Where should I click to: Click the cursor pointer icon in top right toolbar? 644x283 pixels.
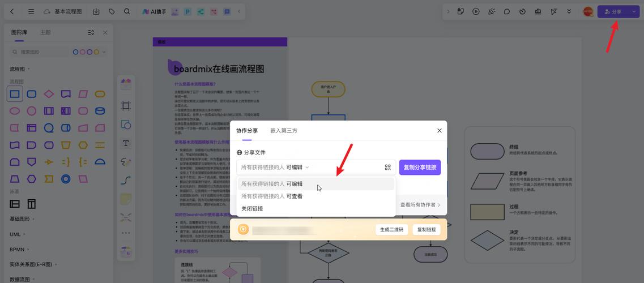tap(553, 11)
